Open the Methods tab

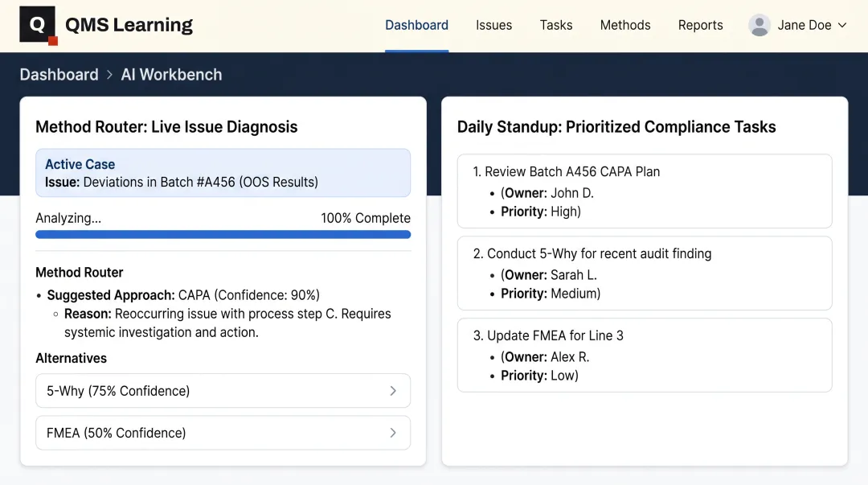click(x=625, y=25)
